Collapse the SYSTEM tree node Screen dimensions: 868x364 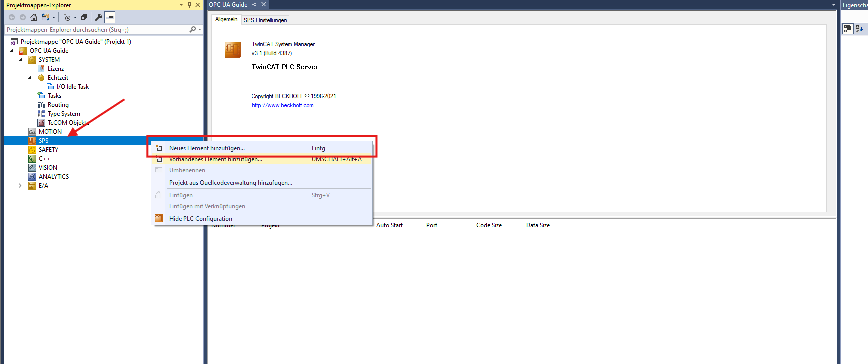20,60
